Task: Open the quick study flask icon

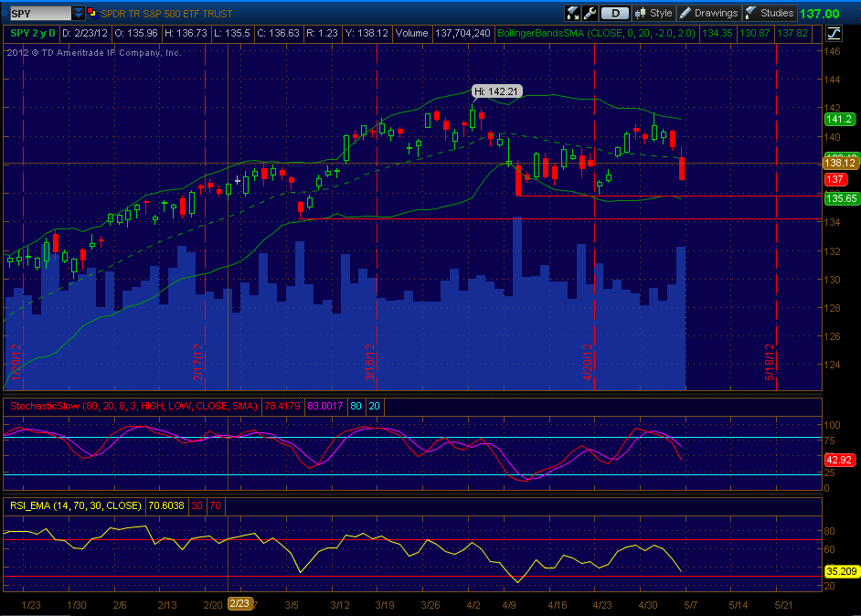Action: pos(572,13)
